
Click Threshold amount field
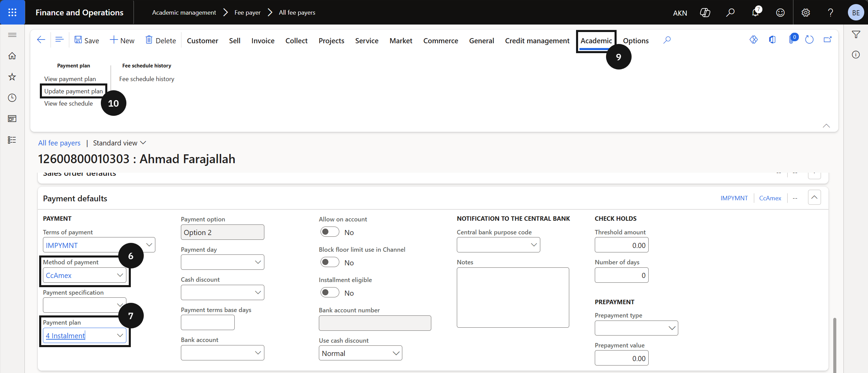tap(621, 245)
